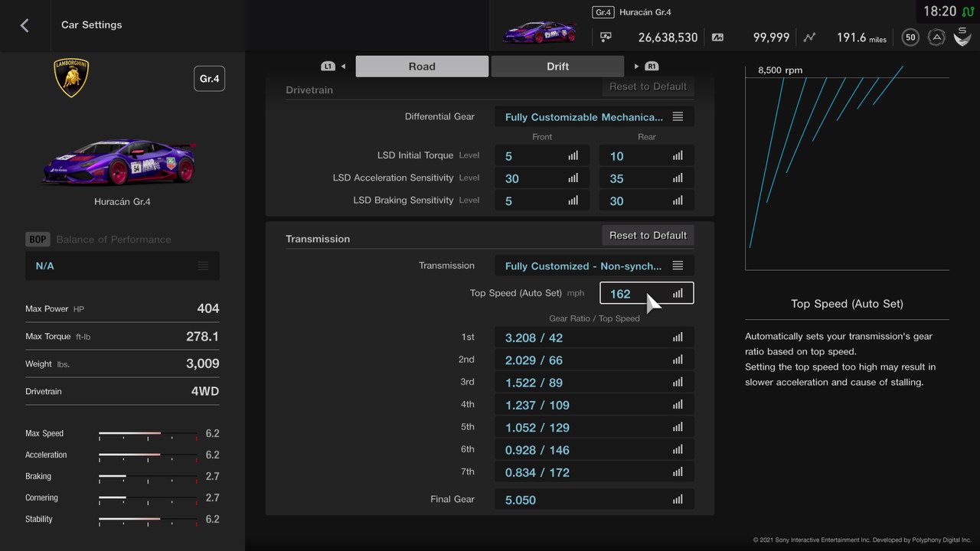
Task: Click the Lamborghini brand logo
Action: pos(71,77)
